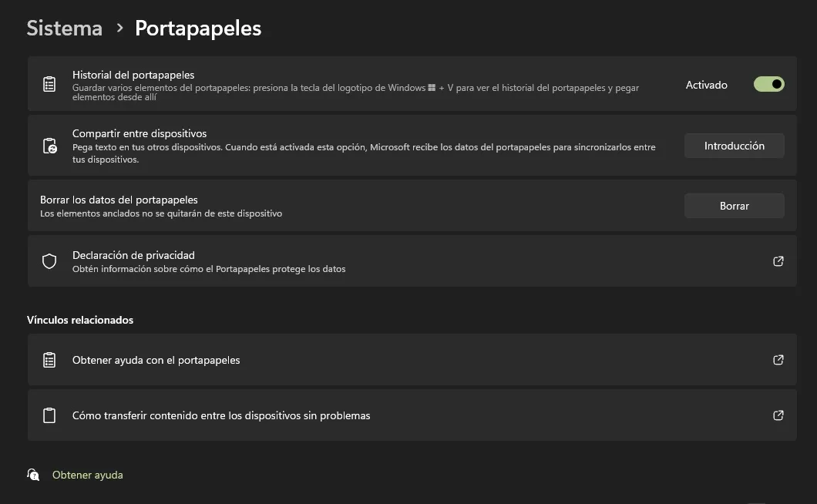Disable the Historial del portapapeles toggle
This screenshot has height=504, width=817.
coord(768,84)
